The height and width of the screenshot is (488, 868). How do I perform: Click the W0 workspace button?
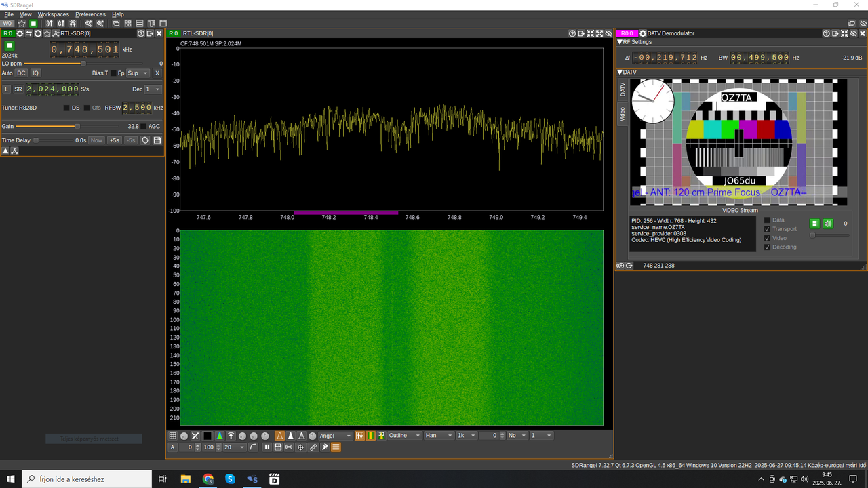point(7,23)
